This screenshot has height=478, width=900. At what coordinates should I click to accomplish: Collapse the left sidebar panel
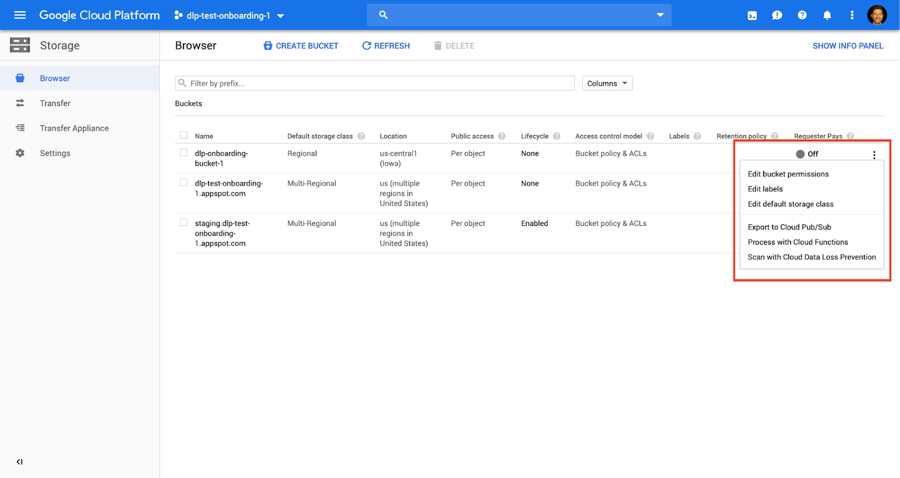pyautogui.click(x=19, y=462)
